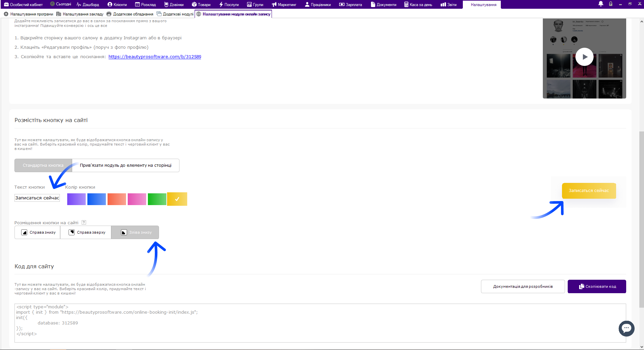Open the Клієнти section

117,4
